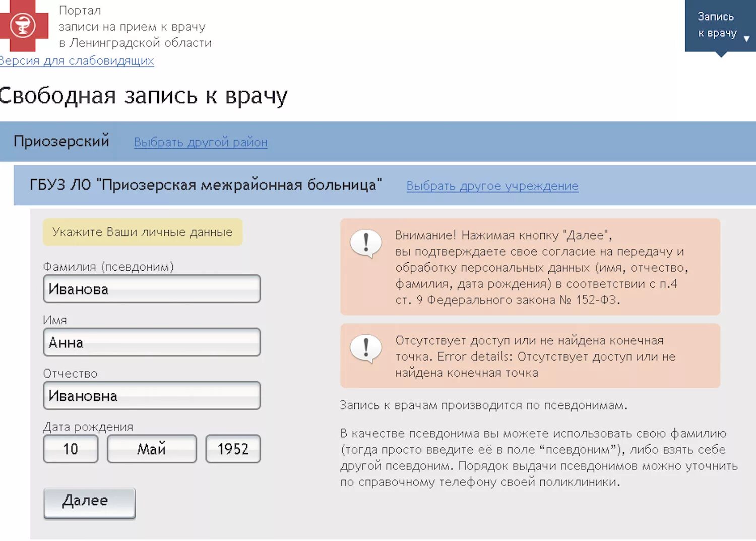Click the red medical cross portal logo
The image size is (756, 541).
[24, 25]
